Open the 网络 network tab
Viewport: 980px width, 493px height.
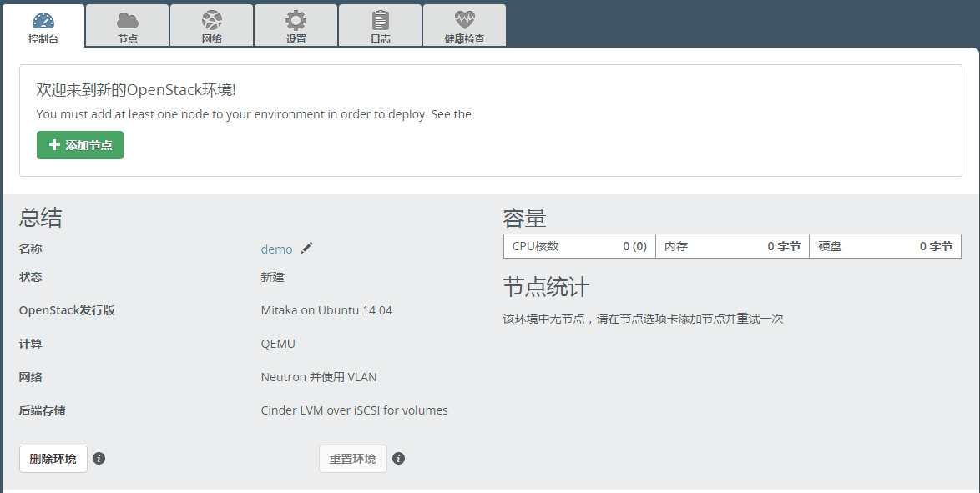[x=212, y=26]
